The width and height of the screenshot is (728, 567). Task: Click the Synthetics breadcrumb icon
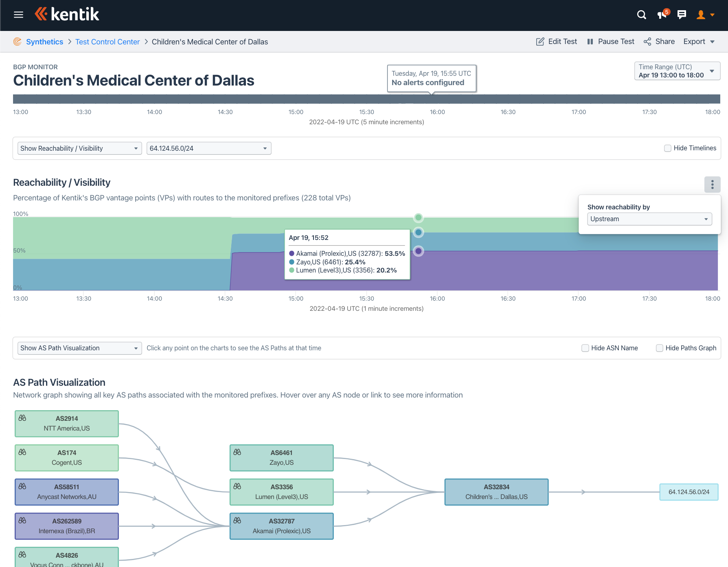pos(18,42)
